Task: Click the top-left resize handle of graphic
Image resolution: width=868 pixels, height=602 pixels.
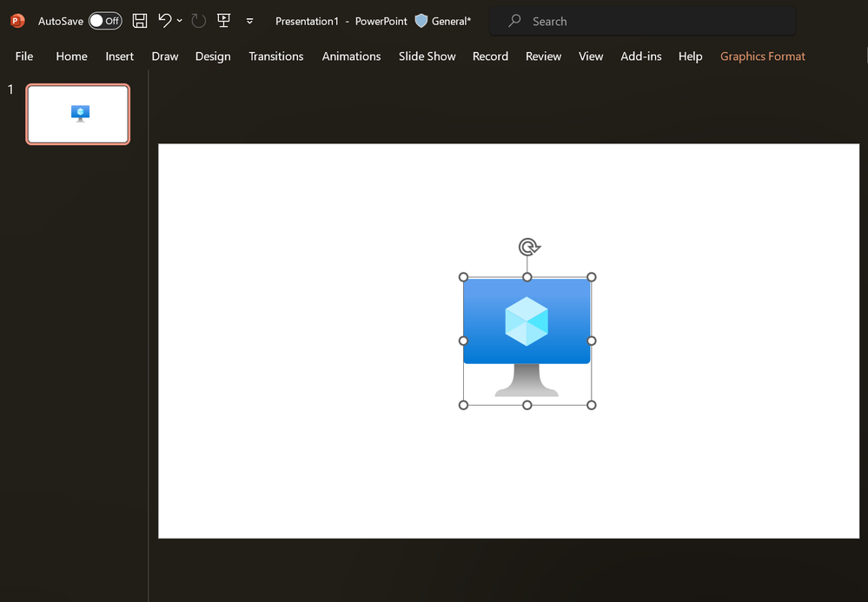Action: tap(463, 277)
